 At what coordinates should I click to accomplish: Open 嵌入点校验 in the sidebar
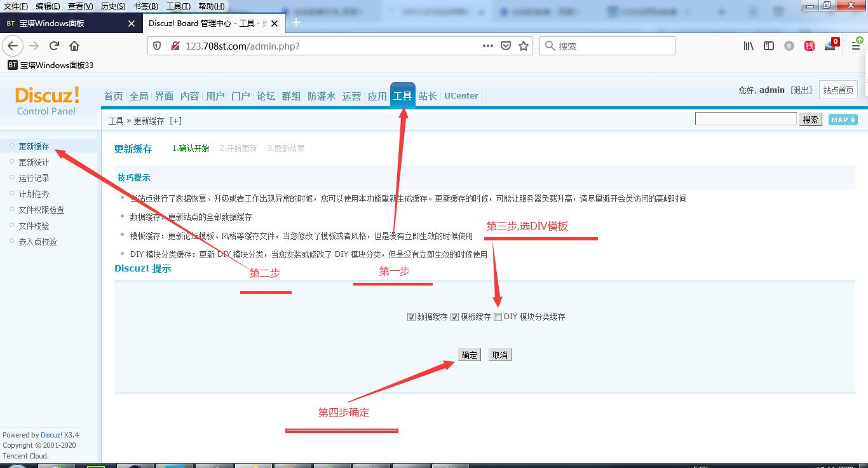[37, 242]
